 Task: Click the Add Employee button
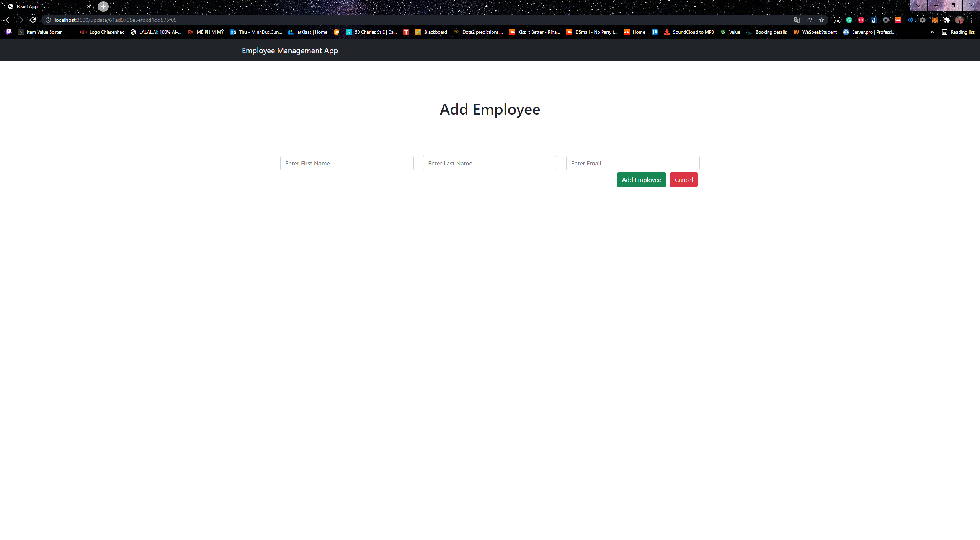tap(641, 179)
